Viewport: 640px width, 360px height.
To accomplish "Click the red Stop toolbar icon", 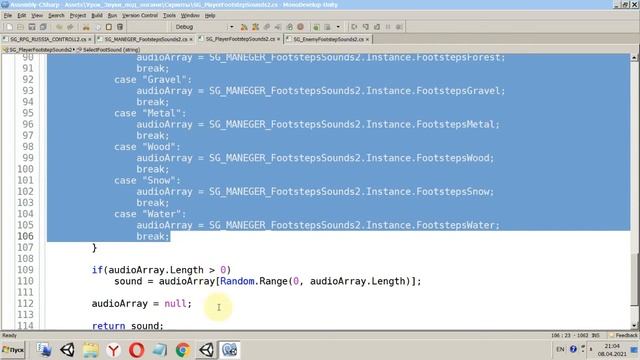I will tap(300, 27).
